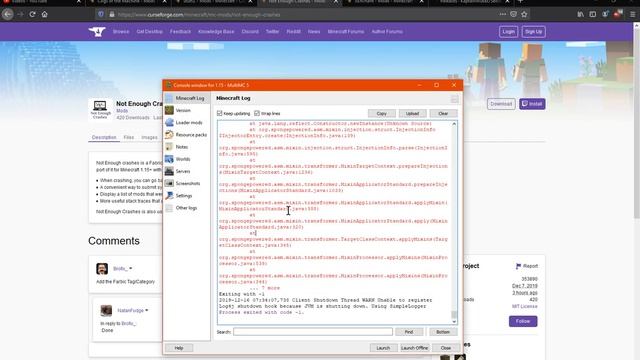Open the Firefox hamburger menu
The image size is (640, 360).
click(x=633, y=14)
